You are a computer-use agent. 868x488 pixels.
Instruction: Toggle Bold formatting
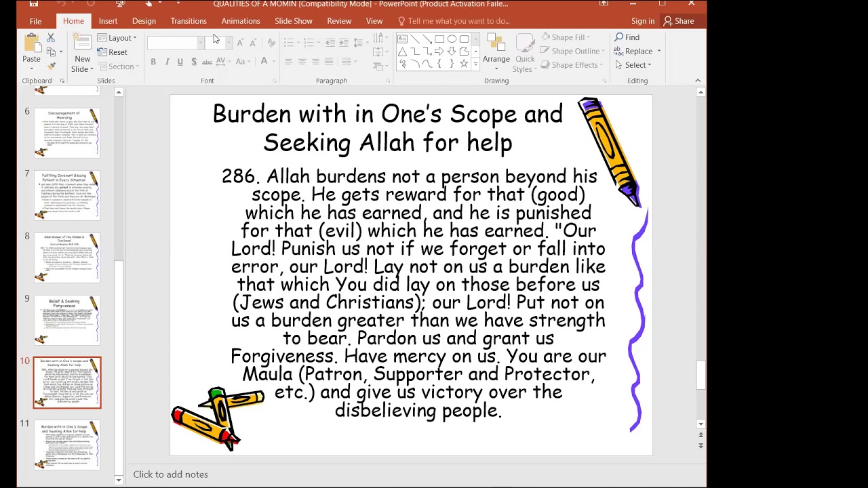[x=153, y=62]
